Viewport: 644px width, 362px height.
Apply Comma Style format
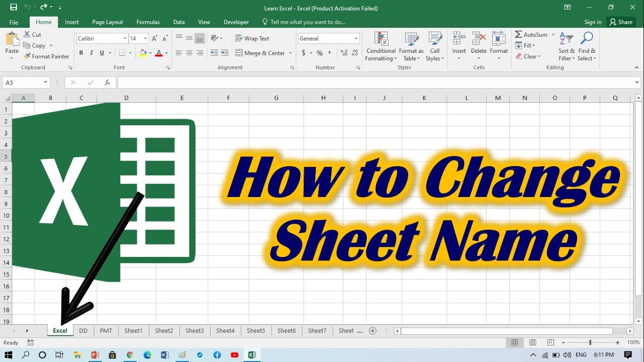point(330,53)
